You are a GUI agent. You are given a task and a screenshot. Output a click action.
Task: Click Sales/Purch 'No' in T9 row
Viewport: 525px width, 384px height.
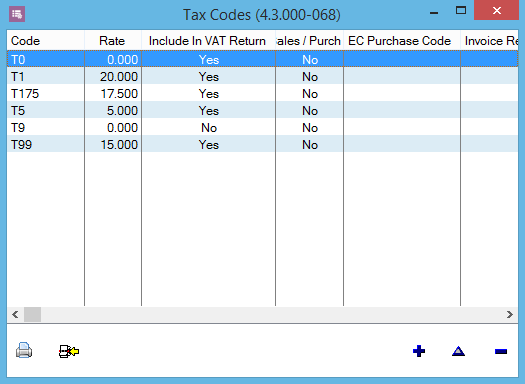click(310, 128)
